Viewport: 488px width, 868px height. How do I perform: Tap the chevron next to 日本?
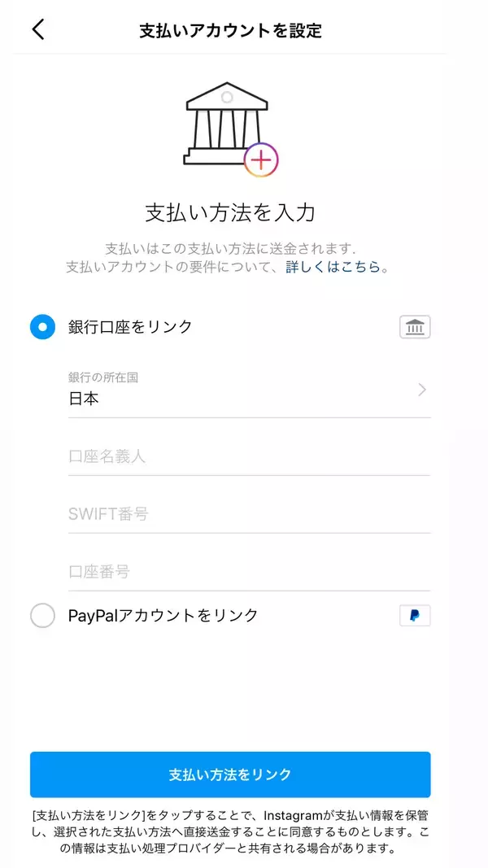coord(422,390)
